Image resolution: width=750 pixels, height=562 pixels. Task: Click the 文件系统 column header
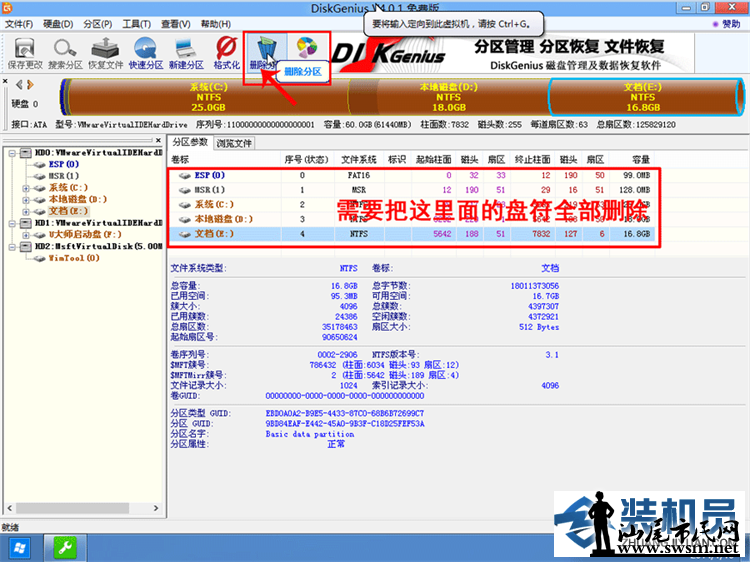pyautogui.click(x=359, y=159)
